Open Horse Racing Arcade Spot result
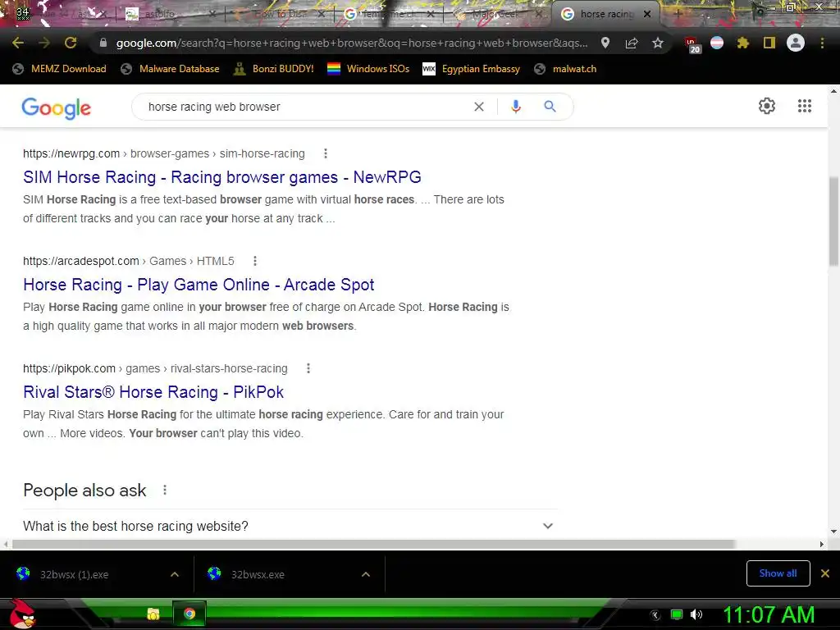Screen dimensions: 840x630 click(199, 285)
